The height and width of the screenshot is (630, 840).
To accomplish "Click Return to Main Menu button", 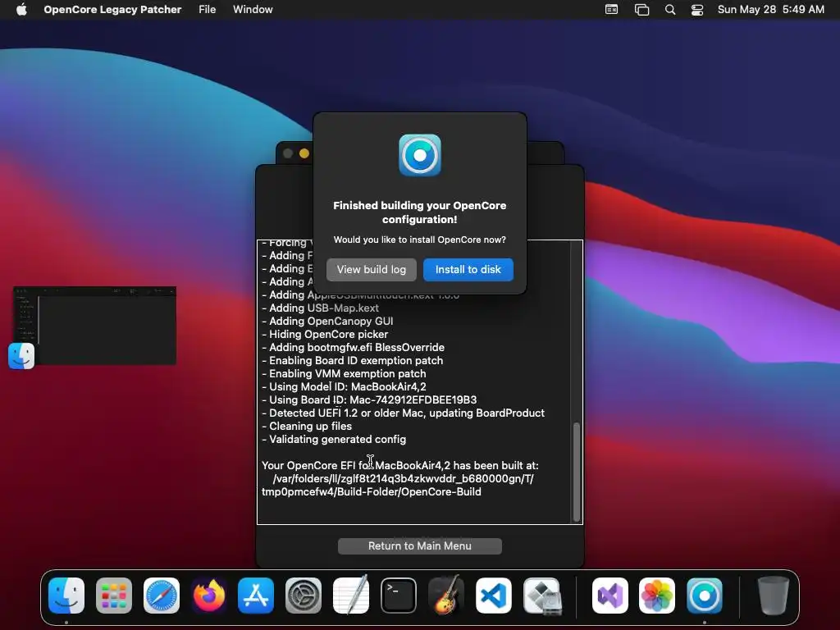I will click(x=420, y=546).
